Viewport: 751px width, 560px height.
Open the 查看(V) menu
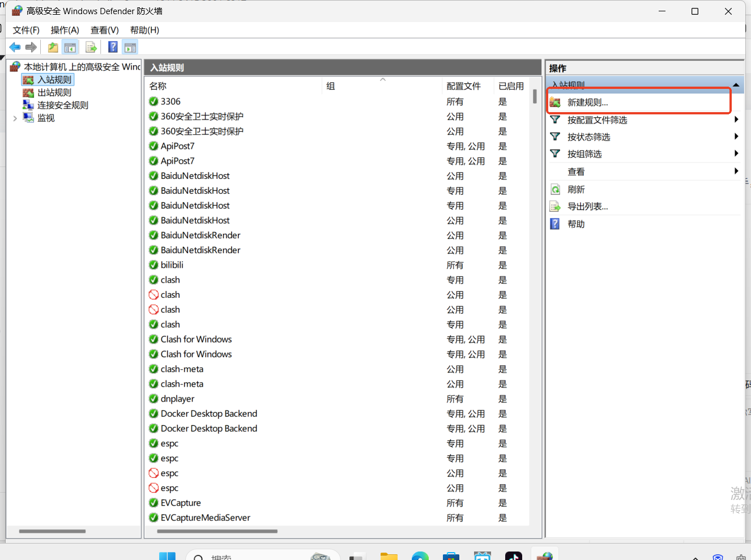[x=105, y=30]
